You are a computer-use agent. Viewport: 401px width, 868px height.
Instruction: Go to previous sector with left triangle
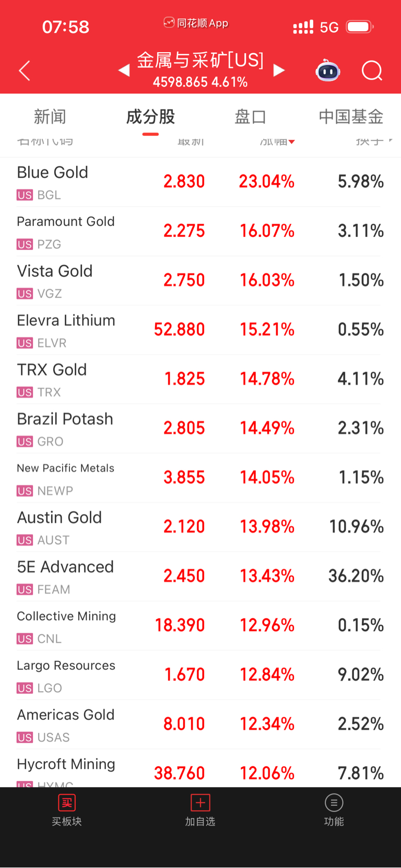click(x=124, y=70)
